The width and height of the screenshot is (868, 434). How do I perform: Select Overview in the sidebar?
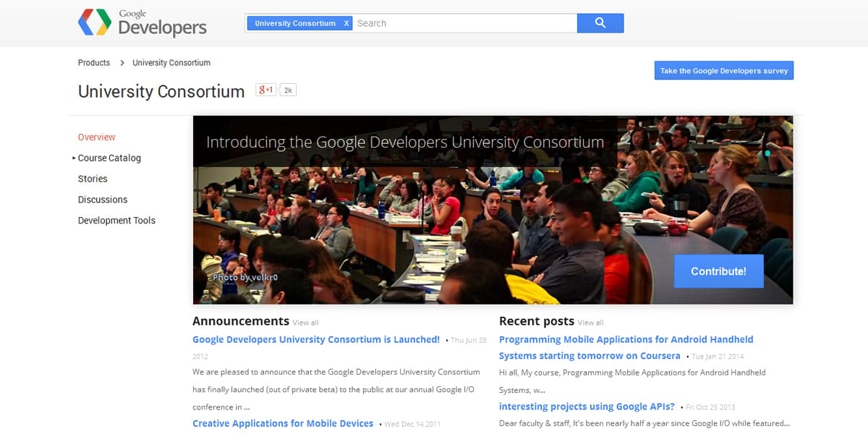click(x=97, y=137)
